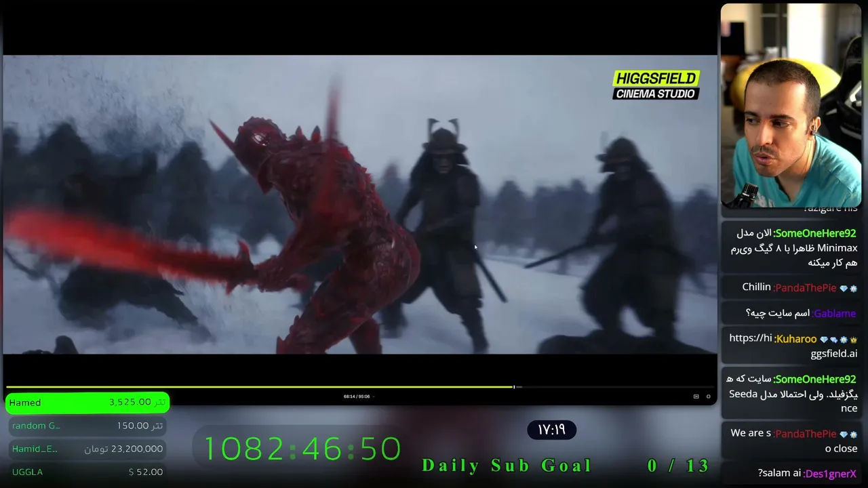Select the donor row "random G.."
The height and width of the screenshot is (488, 868).
pos(87,426)
